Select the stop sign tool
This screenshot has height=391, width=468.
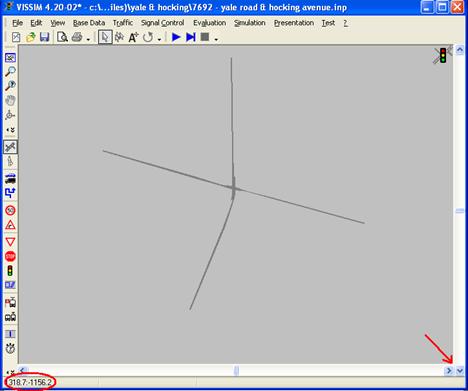tap(10, 256)
